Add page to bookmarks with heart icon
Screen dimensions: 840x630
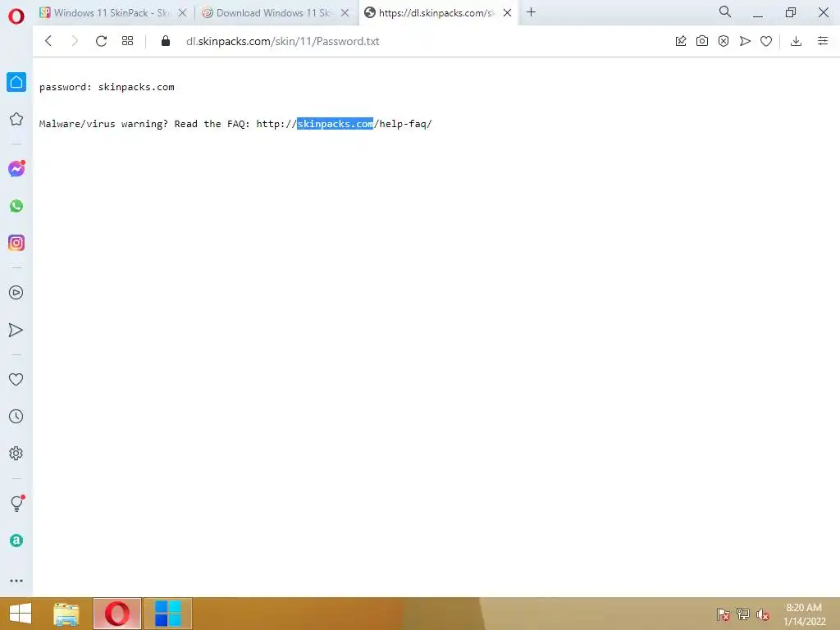766,41
